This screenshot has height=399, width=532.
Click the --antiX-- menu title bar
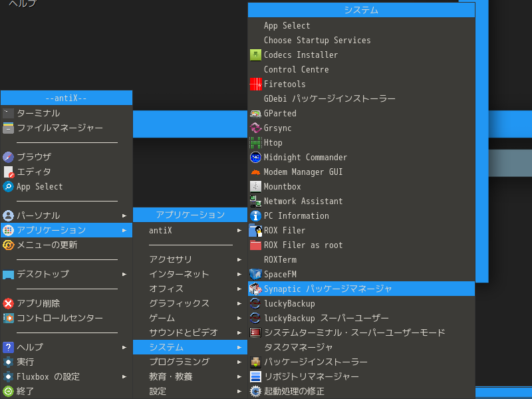[x=66, y=98]
